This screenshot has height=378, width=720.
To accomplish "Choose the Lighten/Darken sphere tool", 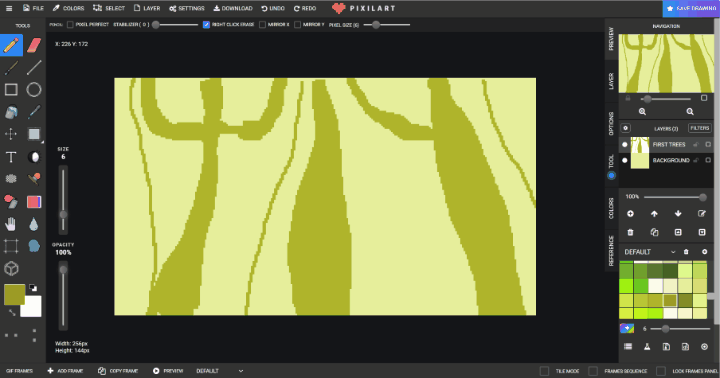I will tap(34, 157).
